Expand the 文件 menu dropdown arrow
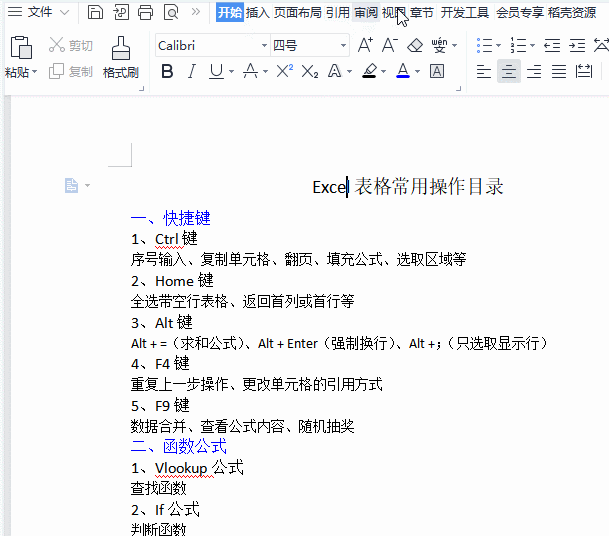This screenshot has height=536, width=609. pos(64,12)
